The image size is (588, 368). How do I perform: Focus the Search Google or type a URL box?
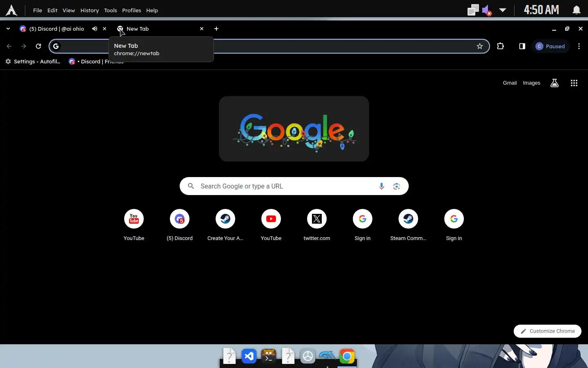[294, 186]
